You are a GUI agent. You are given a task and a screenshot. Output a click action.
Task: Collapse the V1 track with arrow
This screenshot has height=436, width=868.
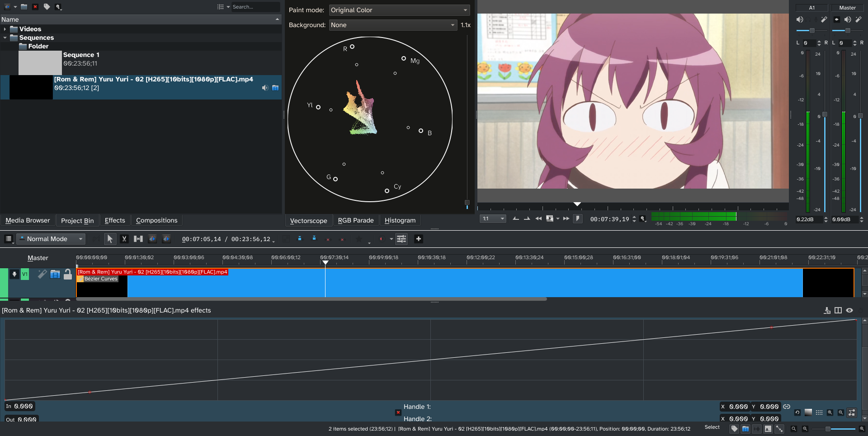[x=14, y=274]
